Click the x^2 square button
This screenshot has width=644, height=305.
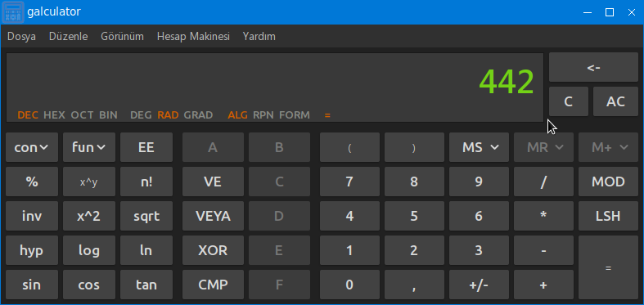pos(89,216)
